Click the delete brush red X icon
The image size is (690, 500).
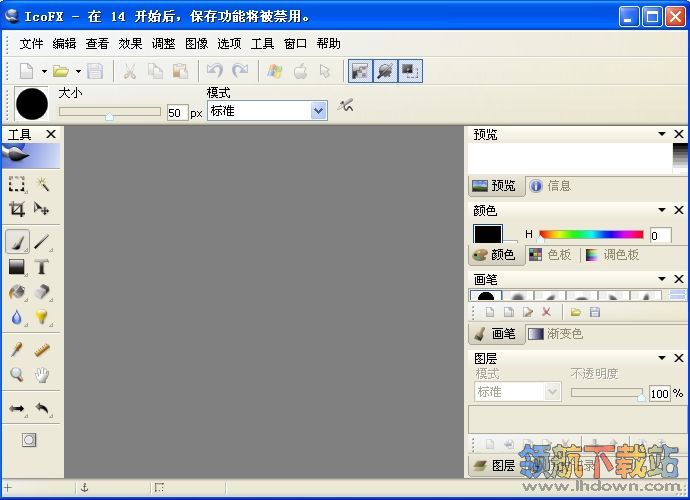click(x=547, y=312)
